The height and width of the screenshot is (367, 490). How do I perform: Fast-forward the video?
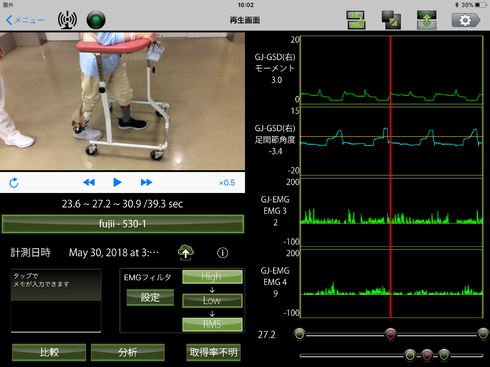pyautogui.click(x=146, y=182)
